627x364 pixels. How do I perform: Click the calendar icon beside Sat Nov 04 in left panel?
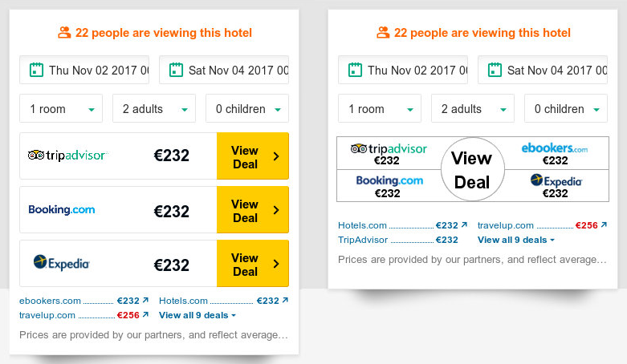(x=176, y=70)
